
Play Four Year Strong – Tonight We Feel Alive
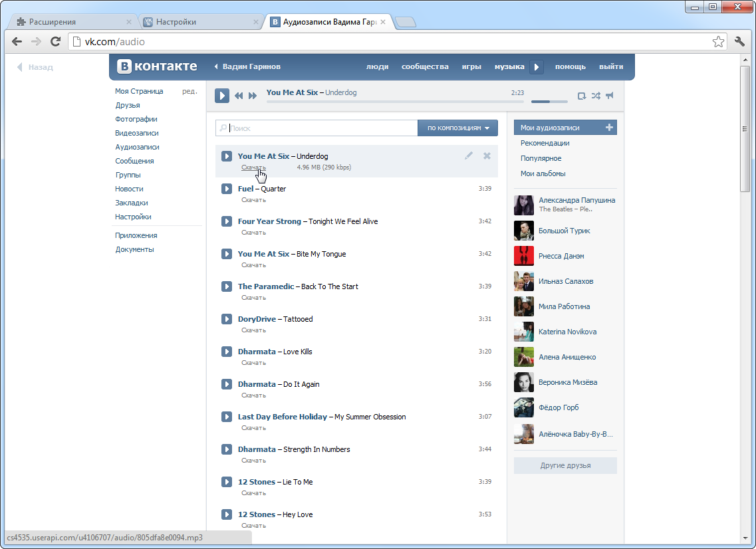pyautogui.click(x=227, y=221)
